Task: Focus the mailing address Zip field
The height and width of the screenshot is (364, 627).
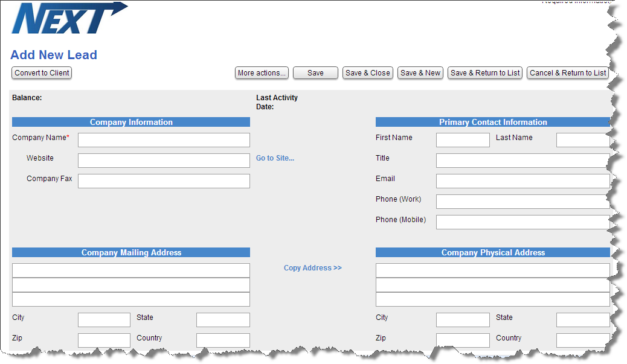Action: tap(104, 340)
